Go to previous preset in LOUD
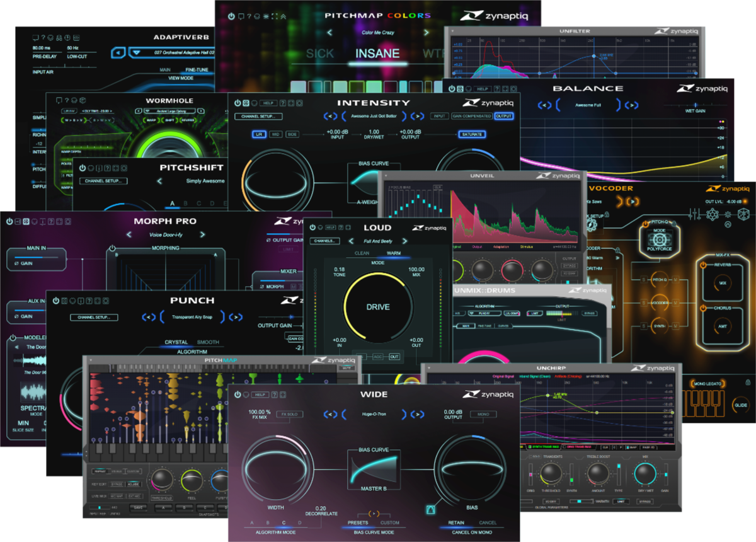 coord(351,241)
